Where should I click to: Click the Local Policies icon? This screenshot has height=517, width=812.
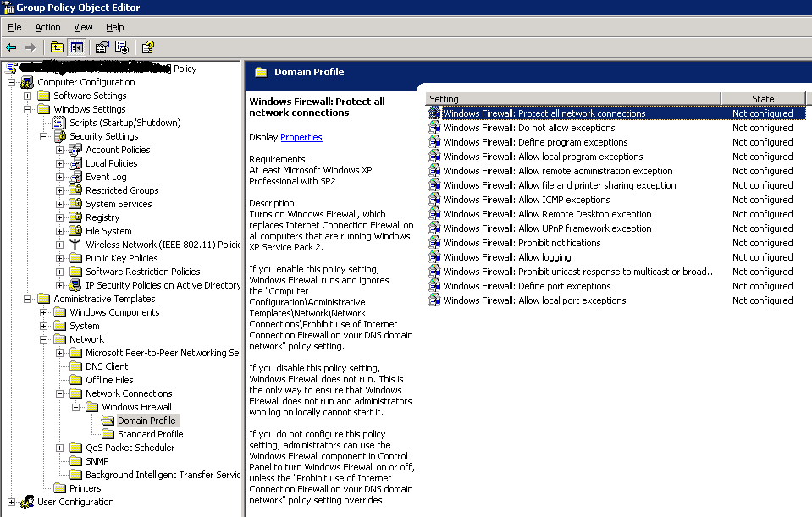(75, 163)
